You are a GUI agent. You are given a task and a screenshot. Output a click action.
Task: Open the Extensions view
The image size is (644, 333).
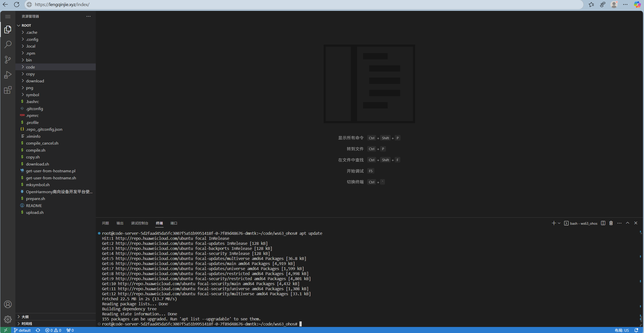click(8, 90)
